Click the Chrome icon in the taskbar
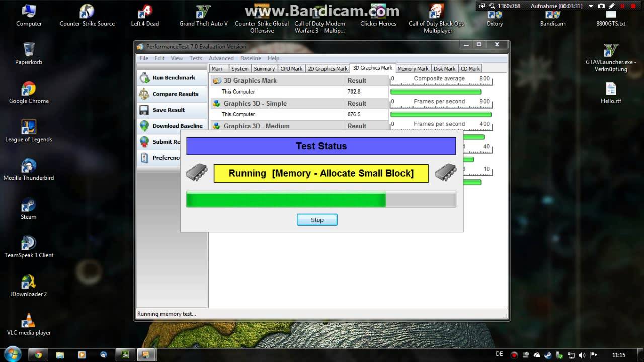The image size is (644, 362). [x=38, y=354]
